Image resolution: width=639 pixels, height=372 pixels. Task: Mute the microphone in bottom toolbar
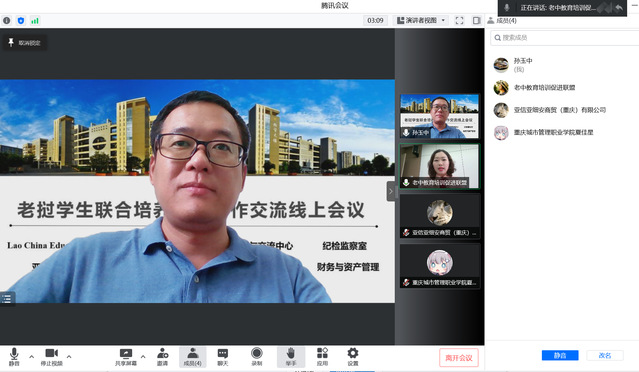click(14, 357)
